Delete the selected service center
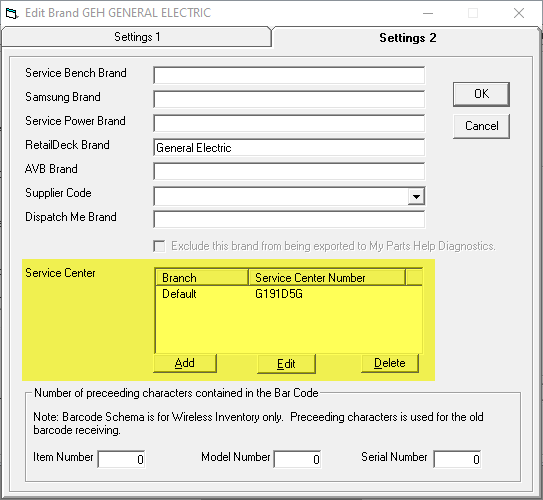The width and height of the screenshot is (543, 500). [390, 363]
